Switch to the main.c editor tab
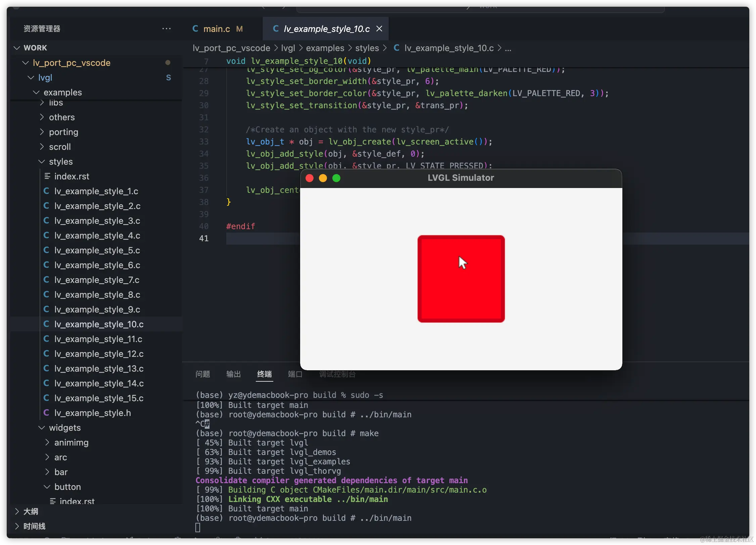 (217, 29)
